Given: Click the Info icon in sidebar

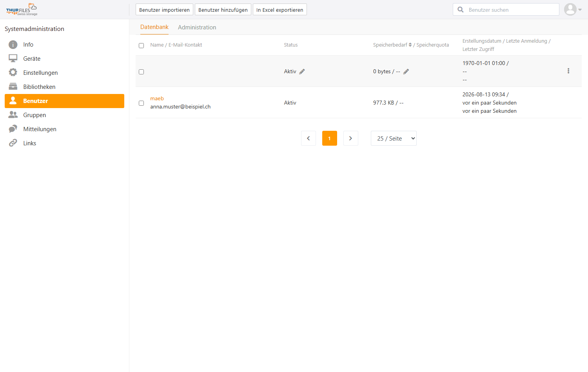Looking at the screenshot, I should pos(13,45).
